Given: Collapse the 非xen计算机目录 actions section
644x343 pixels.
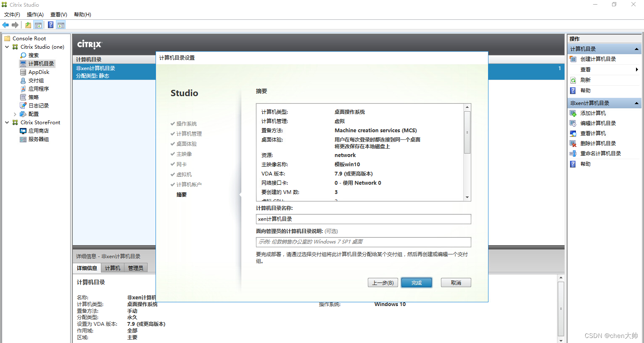Looking at the screenshot, I should click(636, 103).
